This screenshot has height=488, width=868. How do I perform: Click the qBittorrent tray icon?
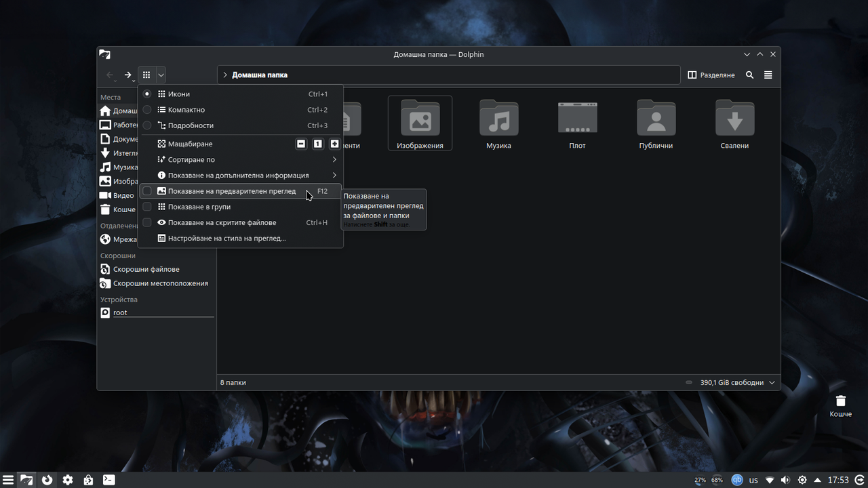coord(737,480)
